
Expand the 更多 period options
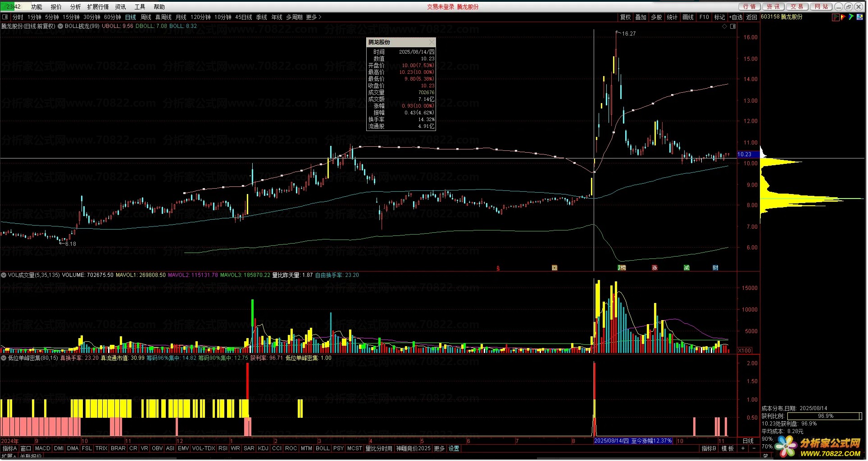pyautogui.click(x=314, y=17)
